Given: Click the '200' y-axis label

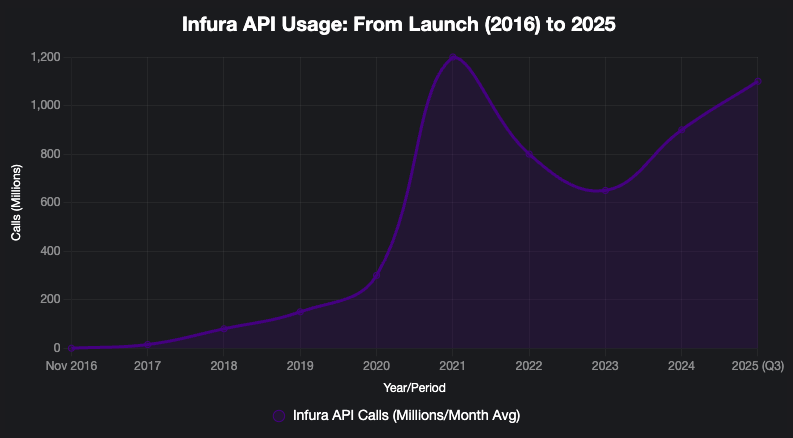Looking at the screenshot, I should 51,299.
